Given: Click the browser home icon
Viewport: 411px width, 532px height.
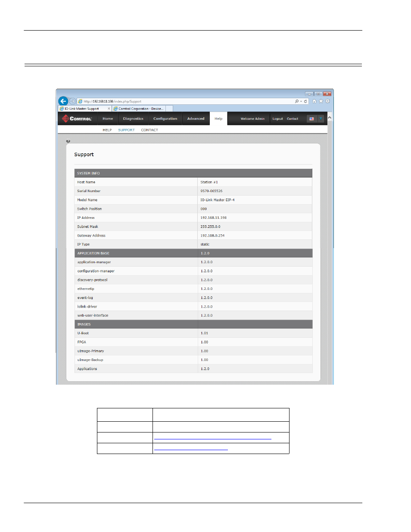Looking at the screenshot, I should 314,101.
